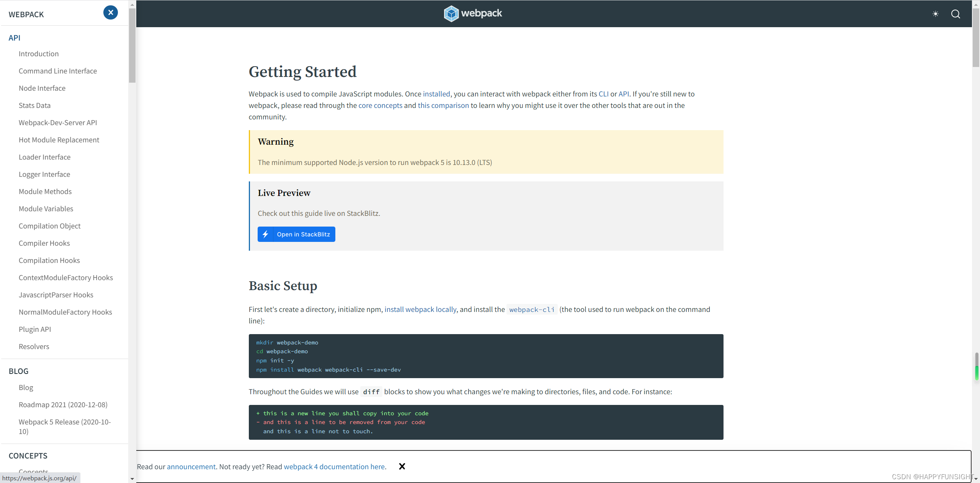
Task: Select Plugin API in sidebar
Action: tap(35, 329)
